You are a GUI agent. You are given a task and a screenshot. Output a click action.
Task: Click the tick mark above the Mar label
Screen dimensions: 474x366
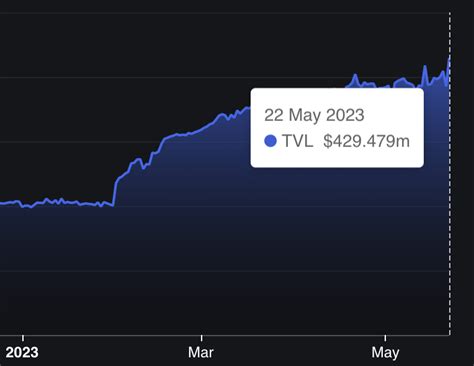click(x=201, y=338)
